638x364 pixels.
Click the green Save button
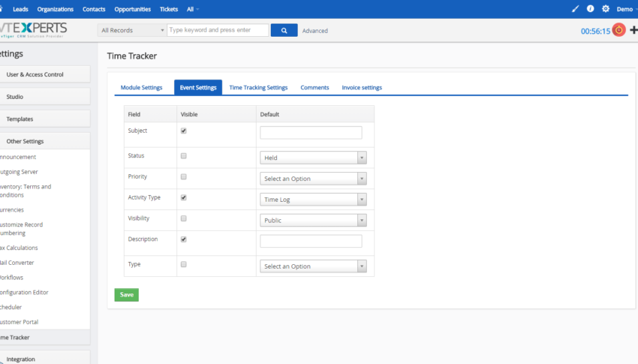click(127, 295)
